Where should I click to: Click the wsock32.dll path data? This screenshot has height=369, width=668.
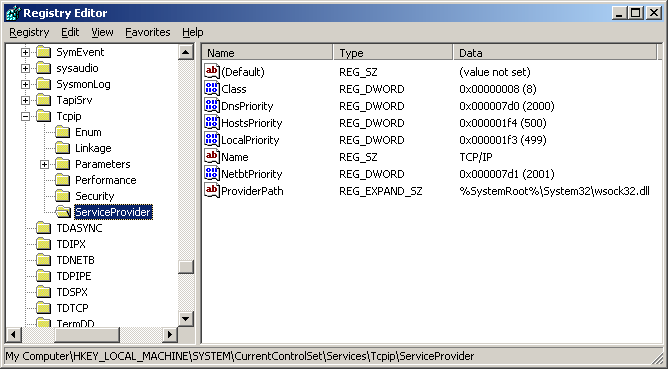(554, 191)
